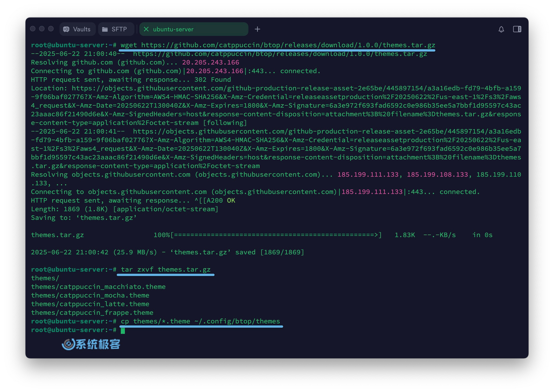Click the wget themes.tar.gz command text
Screen dimensions: 554x392
tap(278, 45)
